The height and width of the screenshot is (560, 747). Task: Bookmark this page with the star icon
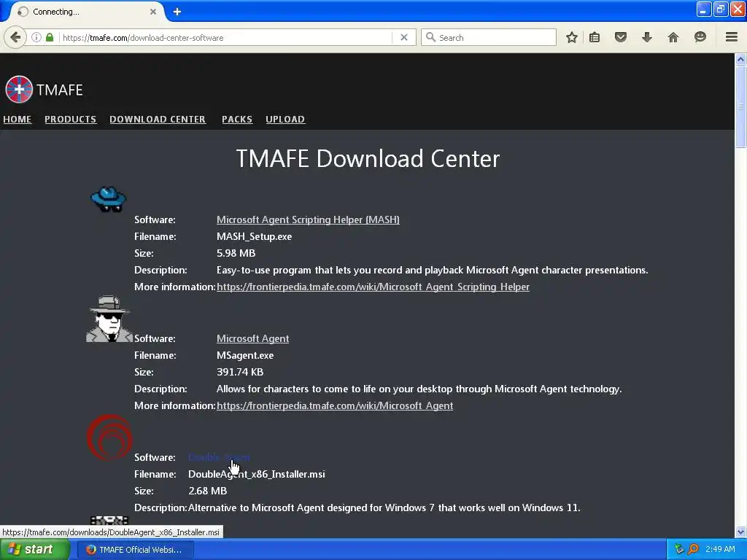tap(572, 37)
